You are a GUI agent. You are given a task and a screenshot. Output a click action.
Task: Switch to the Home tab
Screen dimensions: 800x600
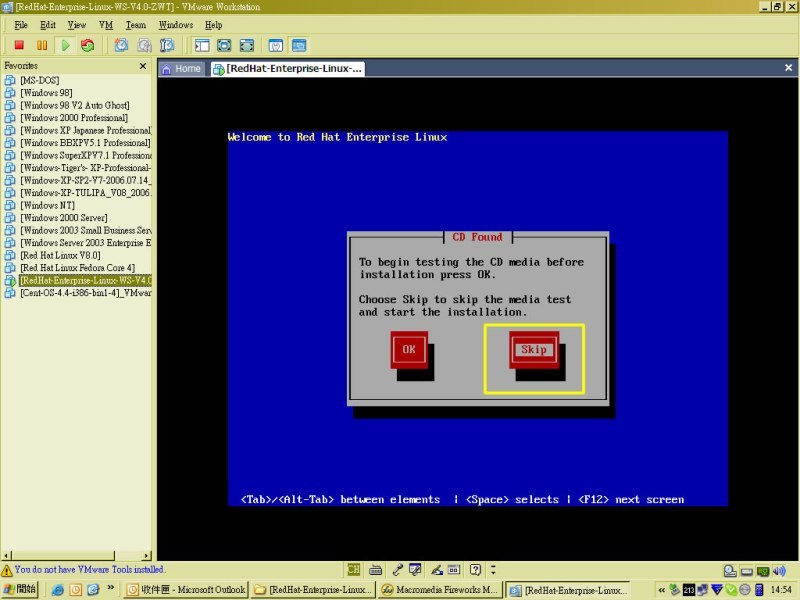coord(181,68)
